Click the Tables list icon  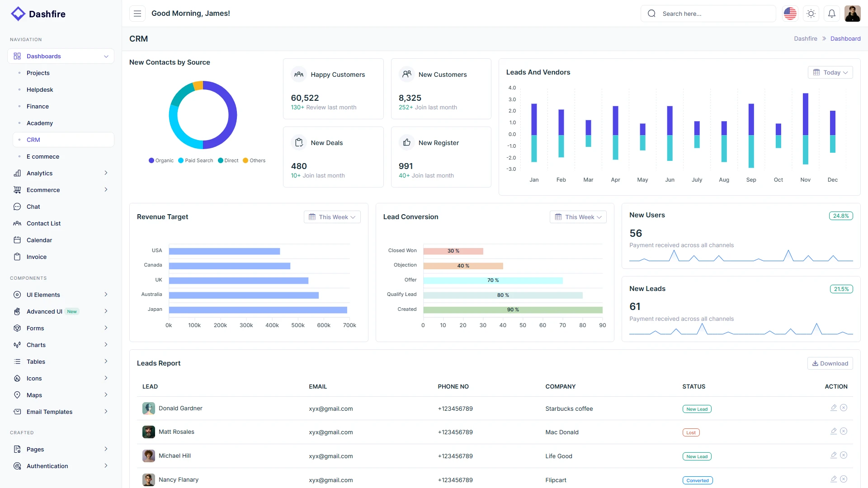[x=17, y=361]
